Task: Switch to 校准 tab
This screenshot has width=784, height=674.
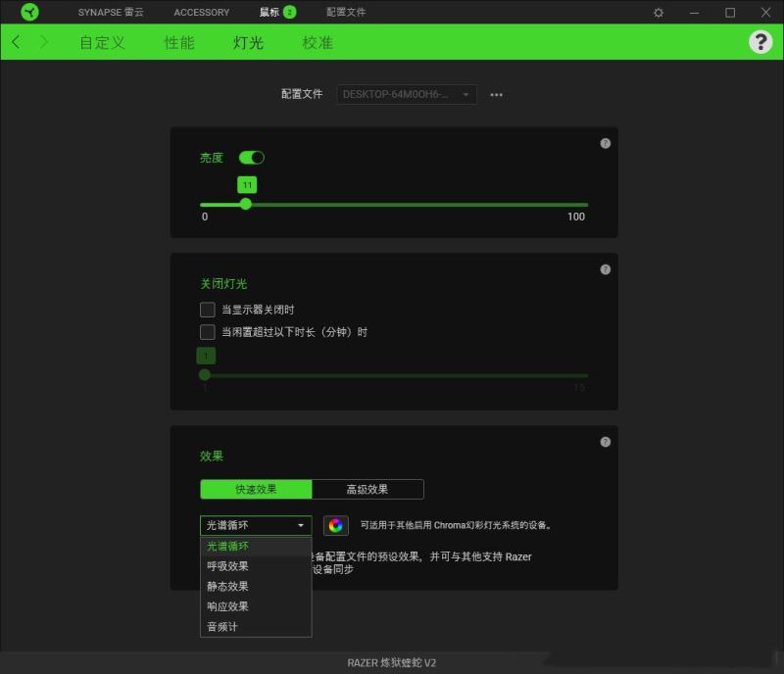Action: pos(318,42)
